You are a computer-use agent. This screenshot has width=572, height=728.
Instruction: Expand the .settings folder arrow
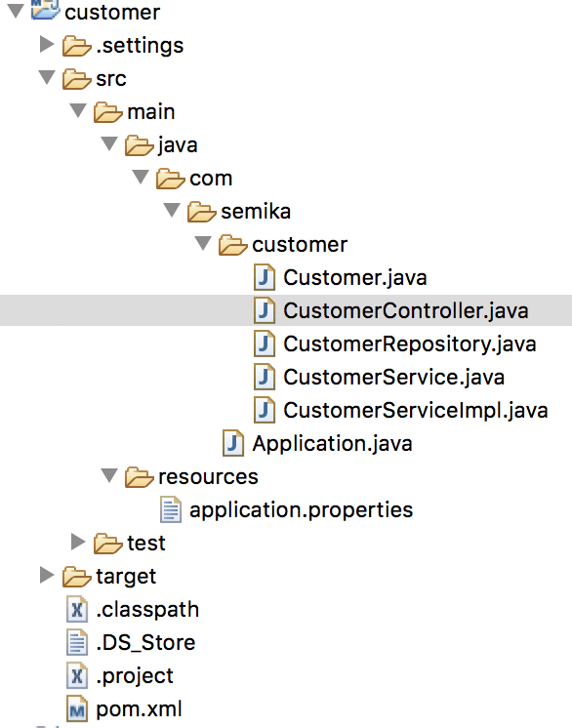tap(47, 44)
